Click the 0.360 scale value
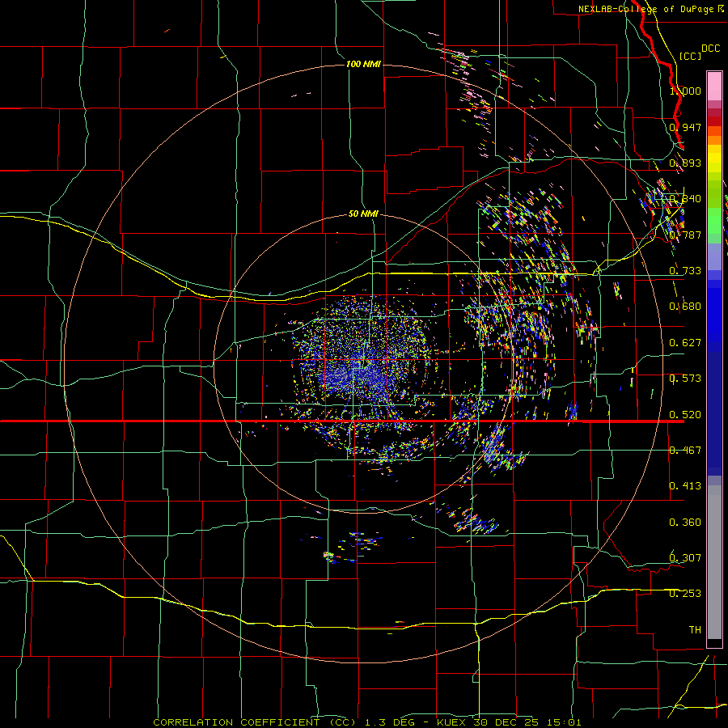This screenshot has width=728, height=728. tap(685, 523)
